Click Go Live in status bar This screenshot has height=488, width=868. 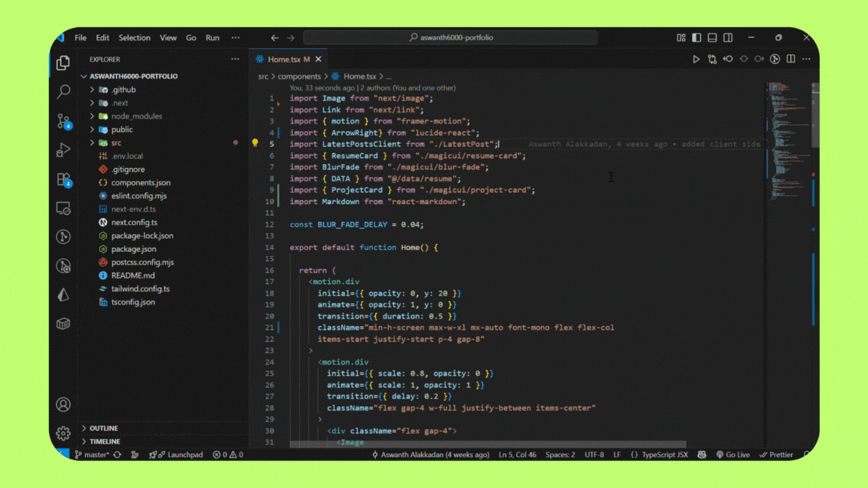(732, 455)
